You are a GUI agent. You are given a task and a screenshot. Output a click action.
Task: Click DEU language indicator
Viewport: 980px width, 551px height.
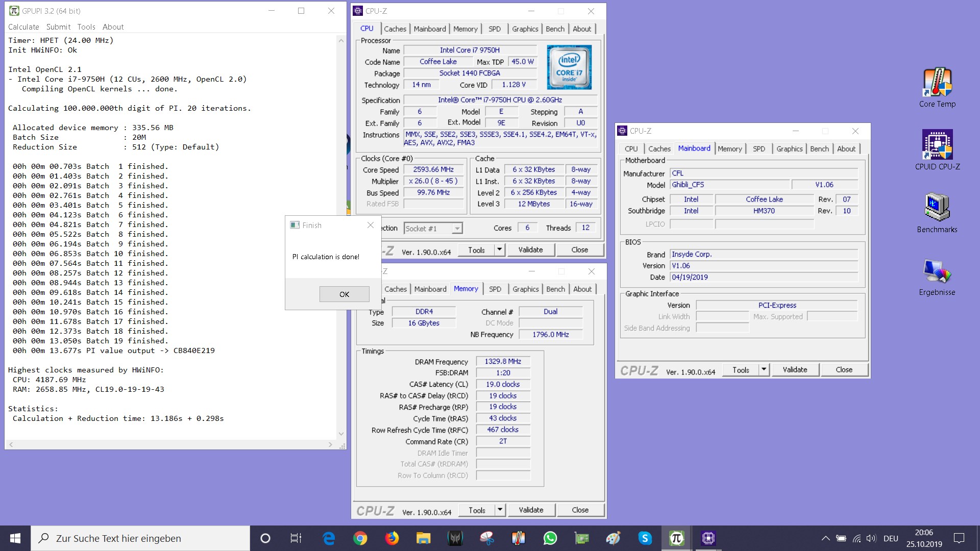[891, 538]
